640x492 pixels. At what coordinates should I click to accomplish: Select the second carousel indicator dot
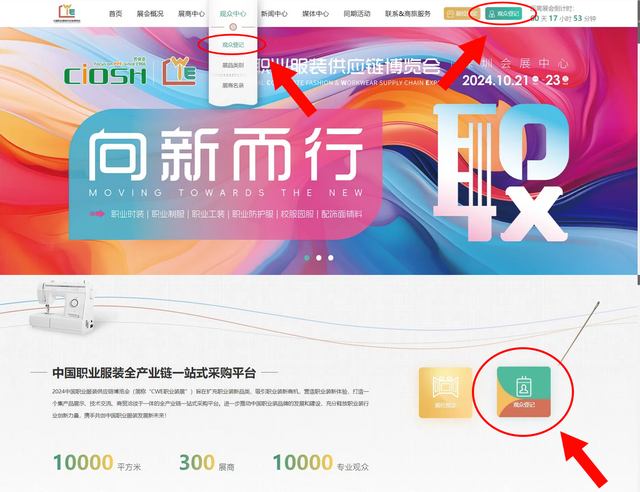(x=318, y=257)
